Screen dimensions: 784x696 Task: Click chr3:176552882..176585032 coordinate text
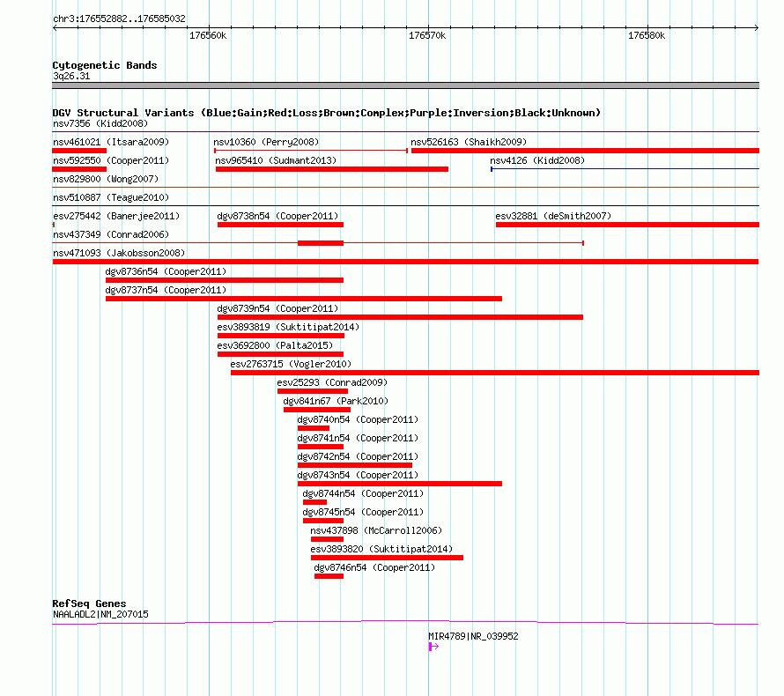pyautogui.click(x=119, y=19)
